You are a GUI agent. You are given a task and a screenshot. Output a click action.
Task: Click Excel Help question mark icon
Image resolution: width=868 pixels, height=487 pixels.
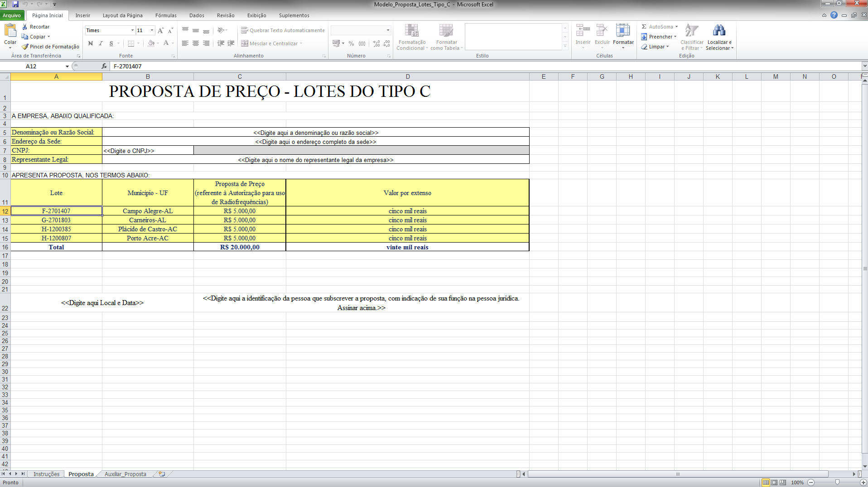(x=834, y=15)
